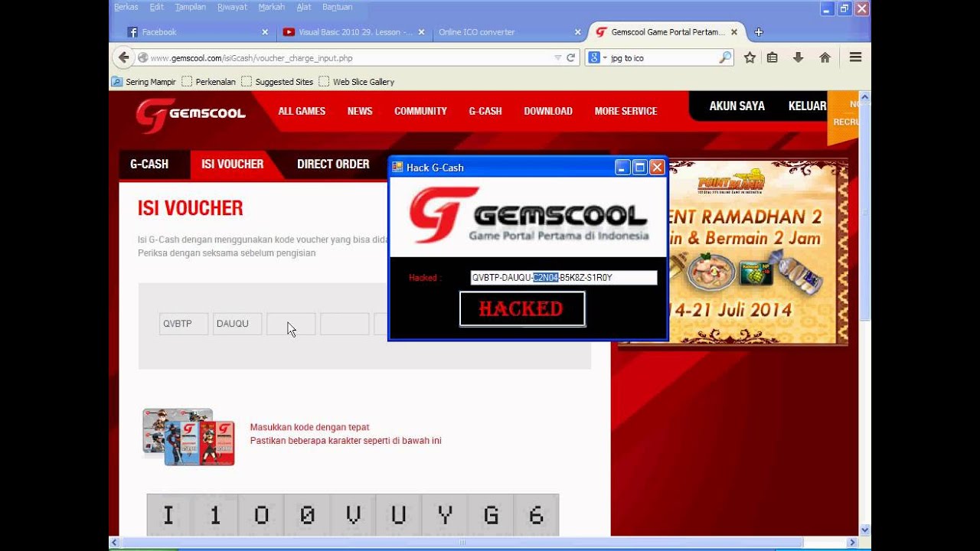Reload the page with the refresh icon
The width and height of the screenshot is (980, 551).
(570, 57)
